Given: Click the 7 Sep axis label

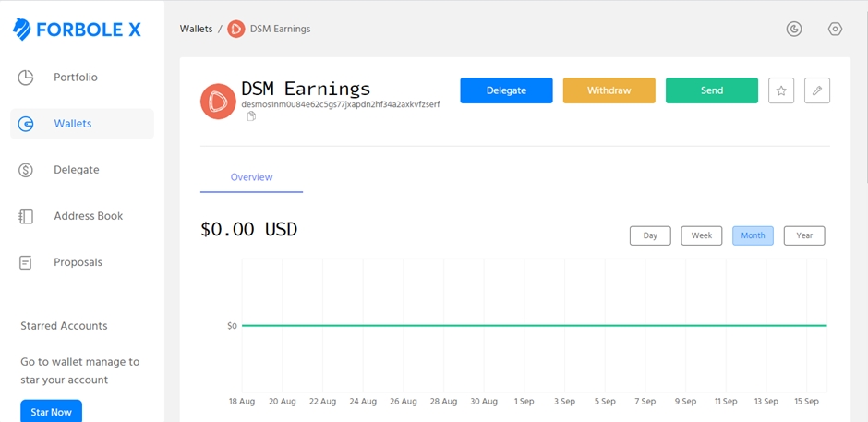Looking at the screenshot, I should tap(645, 401).
